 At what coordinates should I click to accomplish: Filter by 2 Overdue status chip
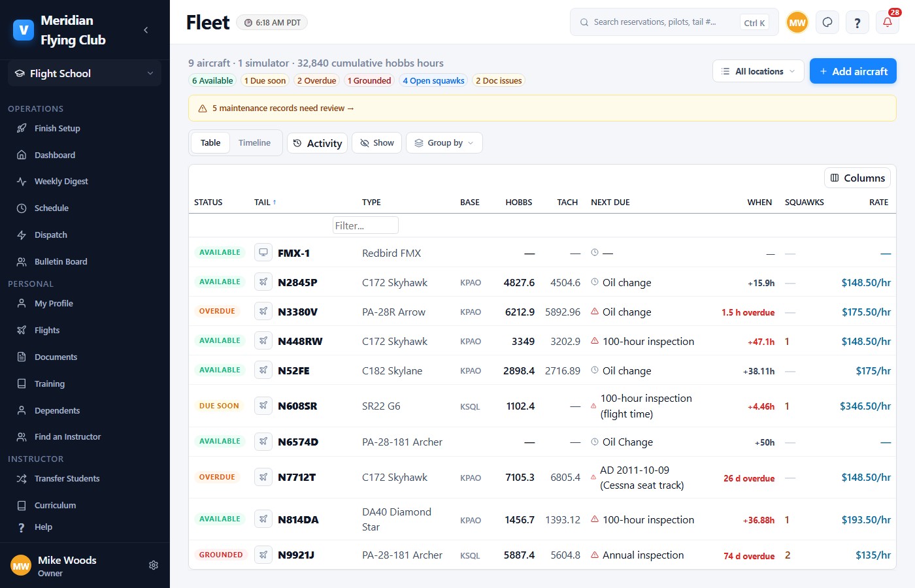(316, 81)
